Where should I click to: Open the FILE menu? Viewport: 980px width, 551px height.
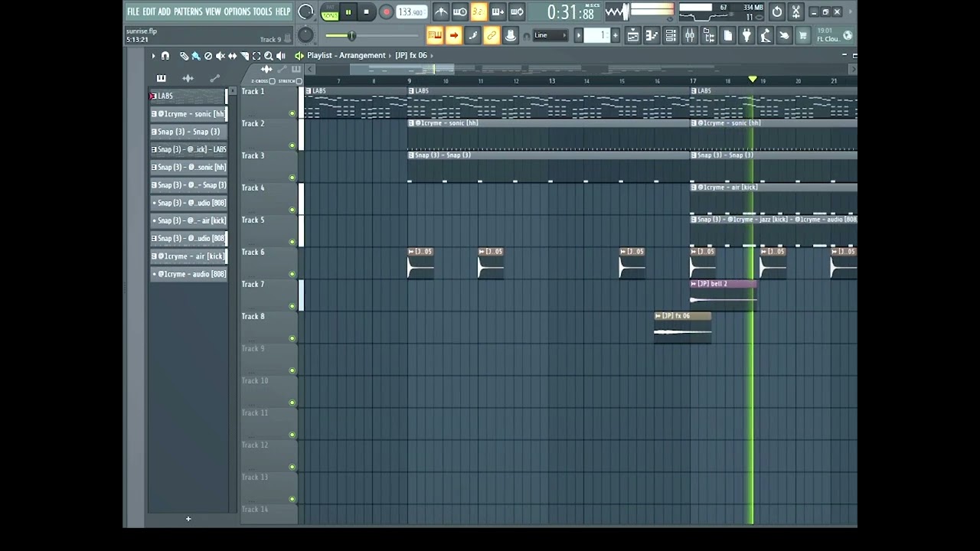click(133, 11)
